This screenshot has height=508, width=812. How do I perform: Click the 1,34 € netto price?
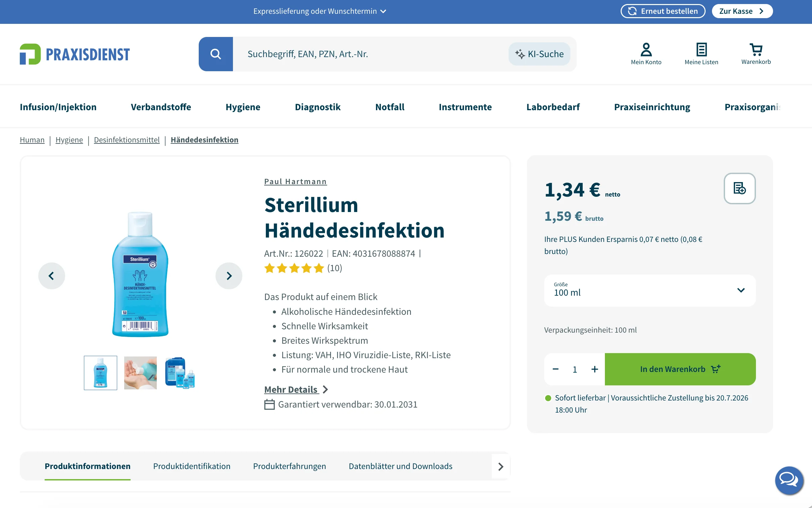coord(582,190)
